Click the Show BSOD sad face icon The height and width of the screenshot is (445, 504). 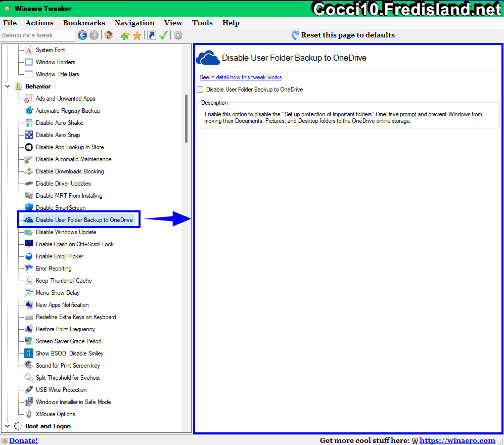point(29,353)
